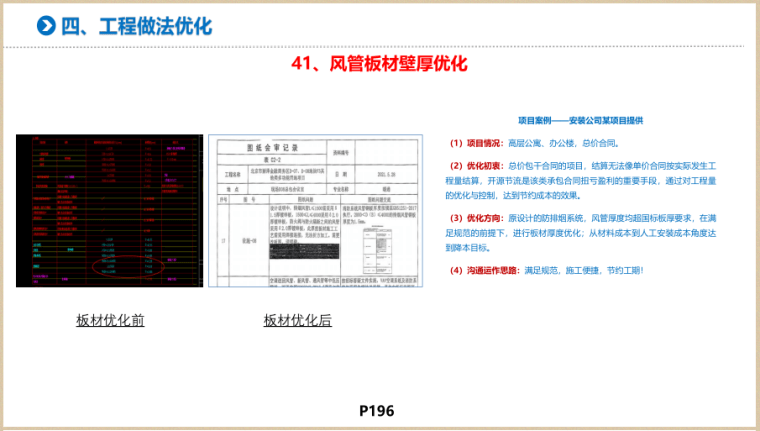This screenshot has height=431, width=760.
Task: Click the 图纸会审记录 table header in the document
Action: tap(272, 147)
